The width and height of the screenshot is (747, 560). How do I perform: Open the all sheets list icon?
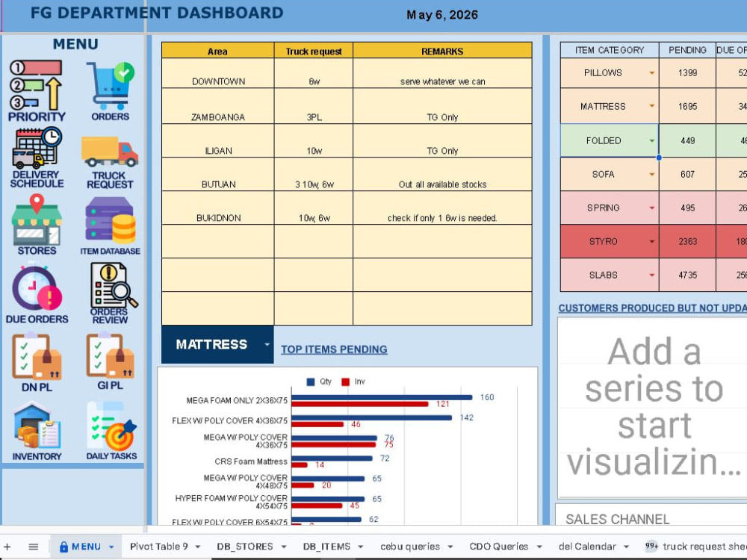click(34, 547)
